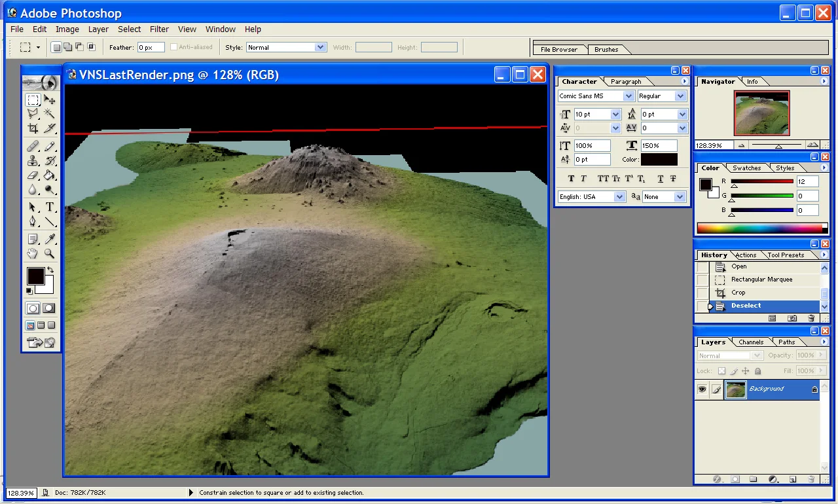Toggle Faux Bold in Character panel
838x504 pixels.
[571, 179]
